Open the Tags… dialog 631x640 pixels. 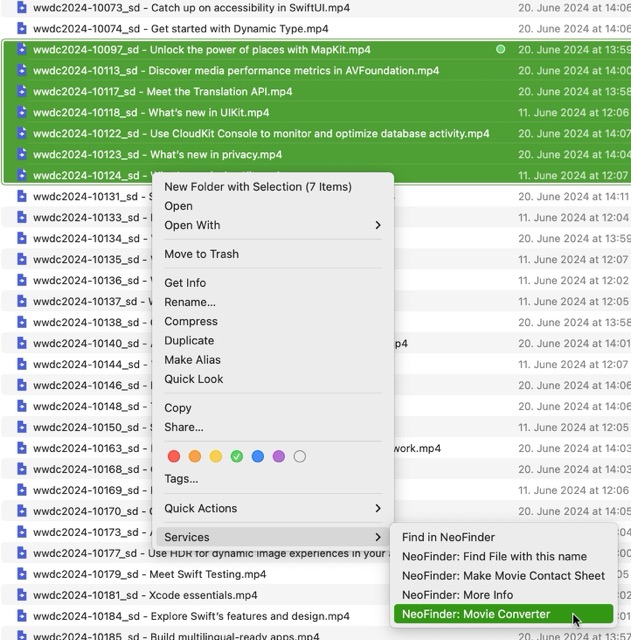tap(181, 479)
